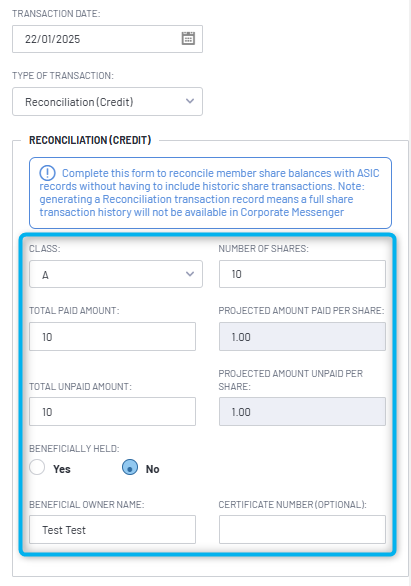
Task: Select No for Beneficially Held
Action: tap(130, 467)
